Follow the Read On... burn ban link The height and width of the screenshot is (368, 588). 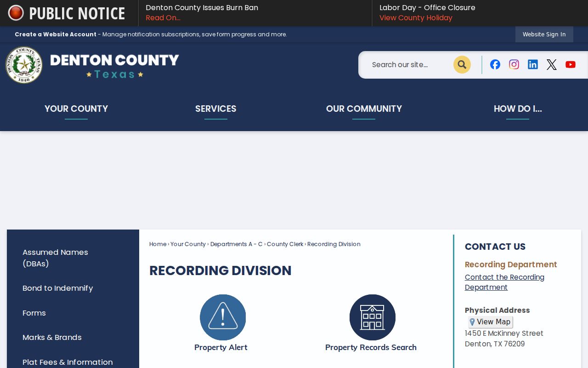tap(163, 18)
